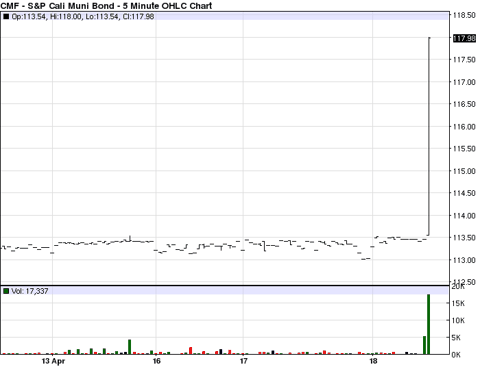The height and width of the screenshot is (367, 480).
Task: Click the green Vol legend square
Action: (x=6, y=291)
